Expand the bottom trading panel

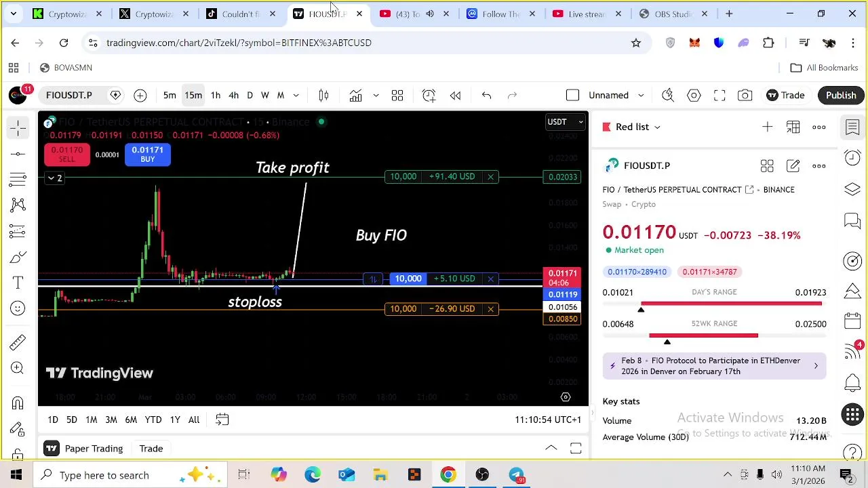(x=551, y=449)
